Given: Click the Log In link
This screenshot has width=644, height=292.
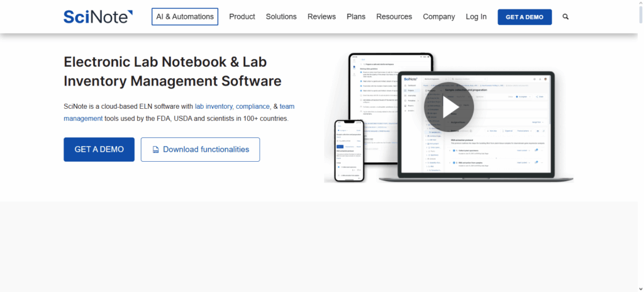Looking at the screenshot, I should tap(476, 17).
